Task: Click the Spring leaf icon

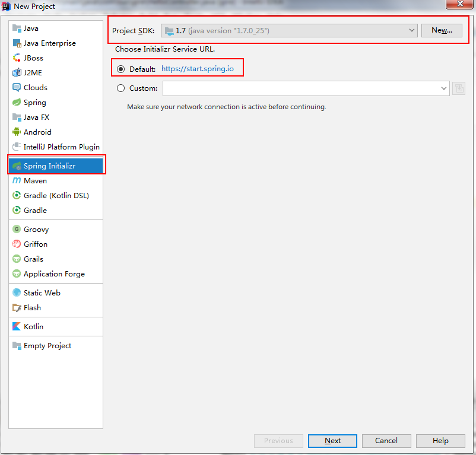Action: [x=17, y=102]
